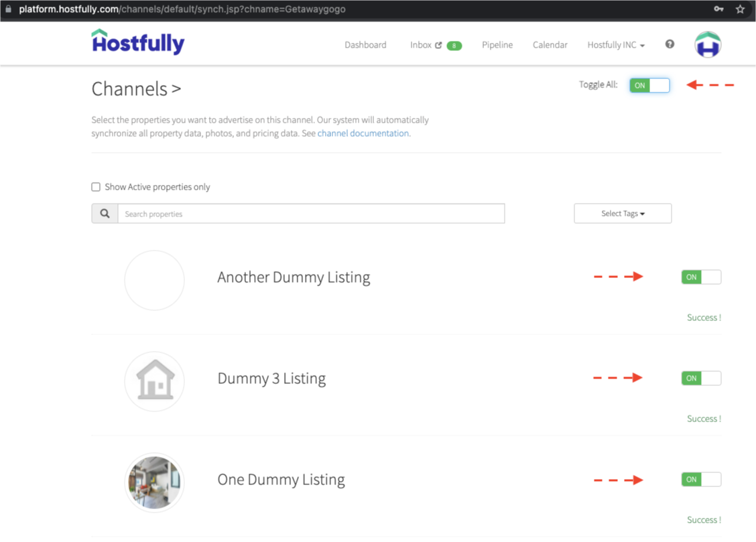Check Show Active properties only
The image size is (756, 542).
(x=96, y=187)
